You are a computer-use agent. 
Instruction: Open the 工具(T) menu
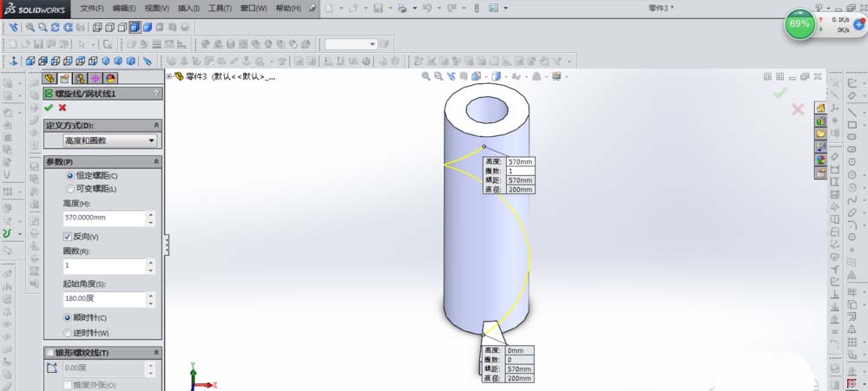[220, 9]
